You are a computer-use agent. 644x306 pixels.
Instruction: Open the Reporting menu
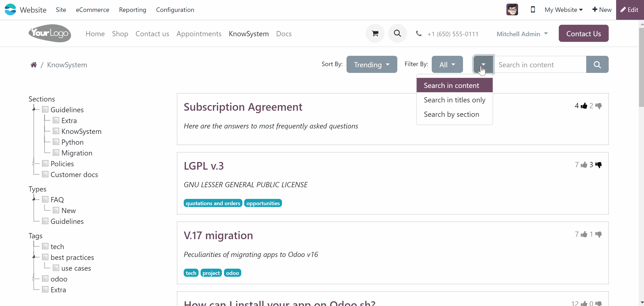(132, 10)
